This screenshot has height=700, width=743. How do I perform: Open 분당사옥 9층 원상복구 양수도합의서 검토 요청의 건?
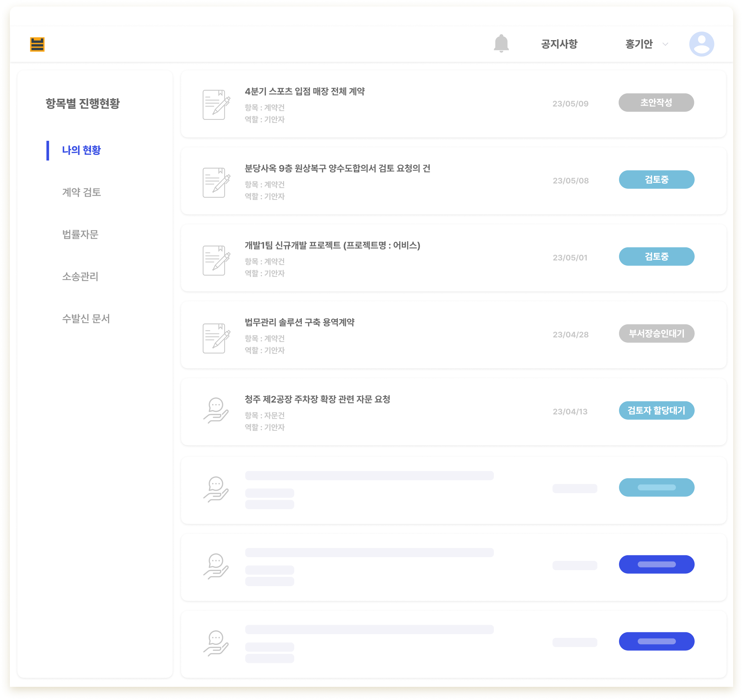(338, 169)
